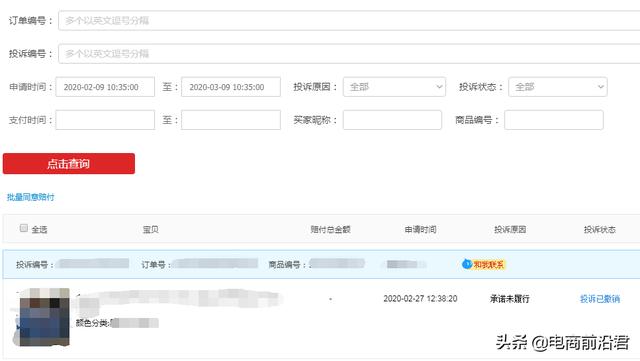Click the red 点击查询 button
The image size is (640, 361).
[69, 164]
